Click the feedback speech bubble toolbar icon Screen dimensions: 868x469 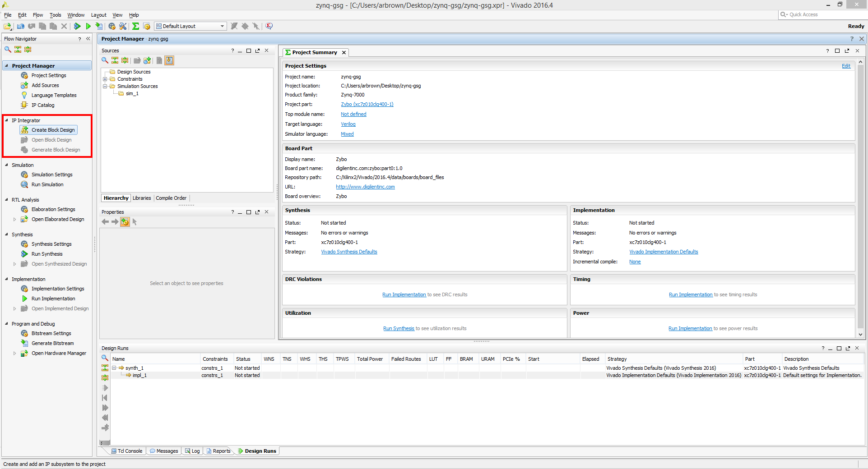pyautogui.click(x=269, y=26)
